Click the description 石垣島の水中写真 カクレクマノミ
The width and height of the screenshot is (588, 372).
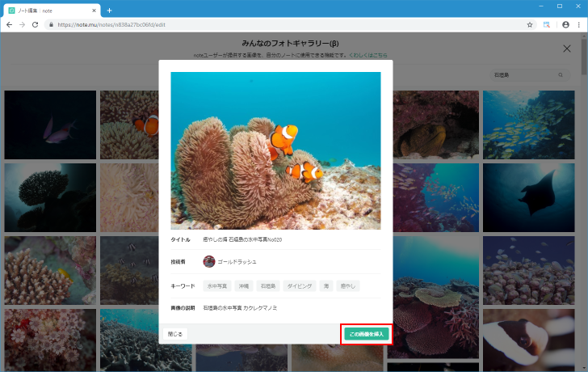(x=240, y=308)
